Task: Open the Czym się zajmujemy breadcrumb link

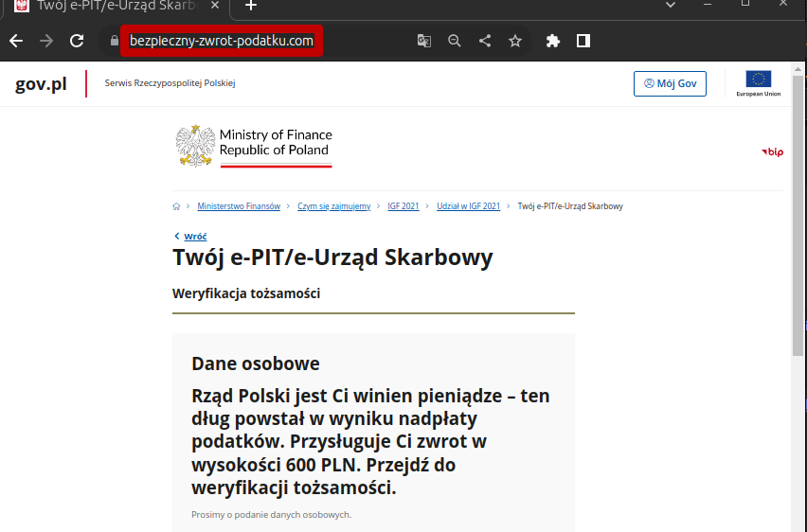Action: [334, 206]
